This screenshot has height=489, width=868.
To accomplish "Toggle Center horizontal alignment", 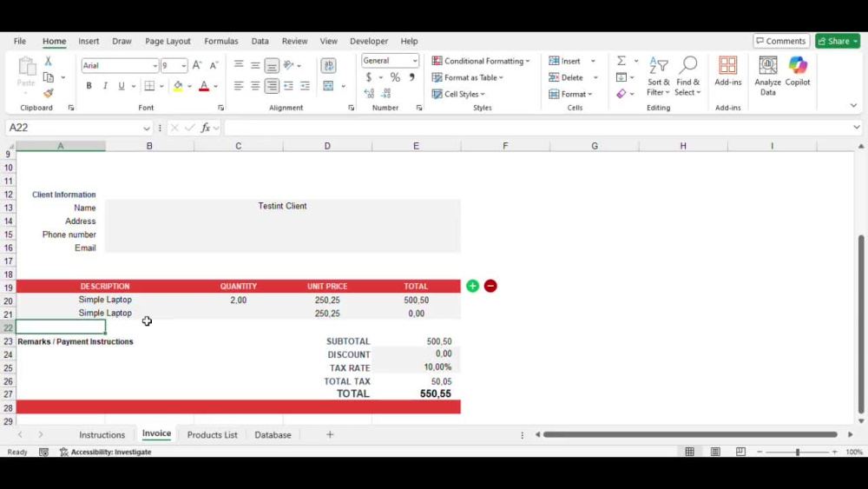I will 255,86.
